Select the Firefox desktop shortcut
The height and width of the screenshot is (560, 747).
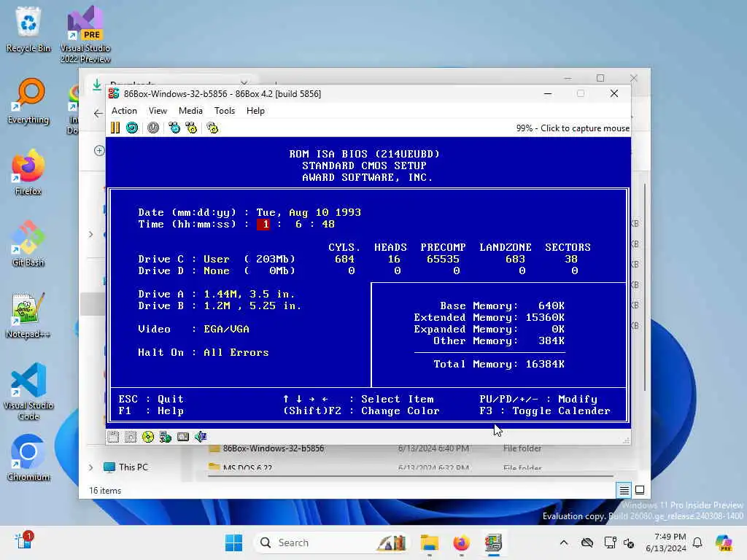pyautogui.click(x=28, y=172)
